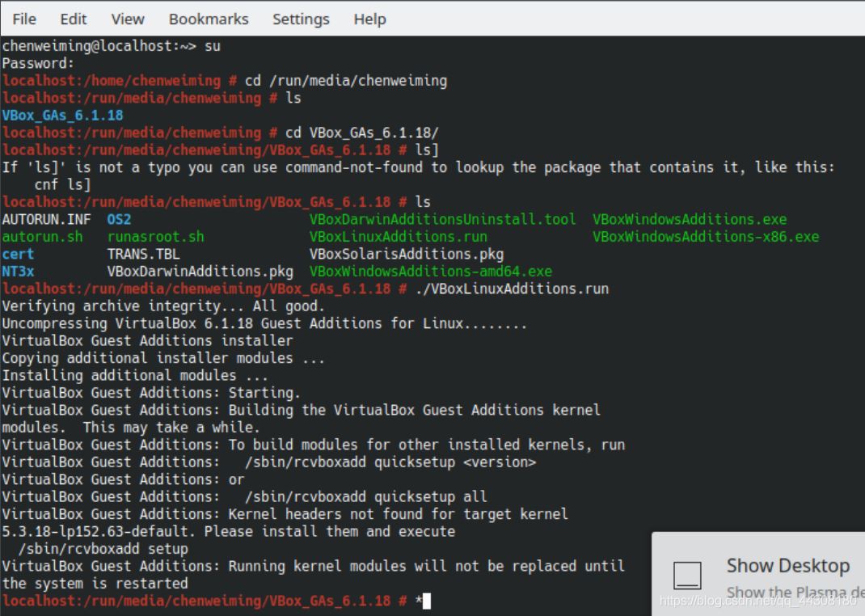The image size is (865, 616).
Task: Click the terminal cursor at the last prompt
Action: click(426, 601)
